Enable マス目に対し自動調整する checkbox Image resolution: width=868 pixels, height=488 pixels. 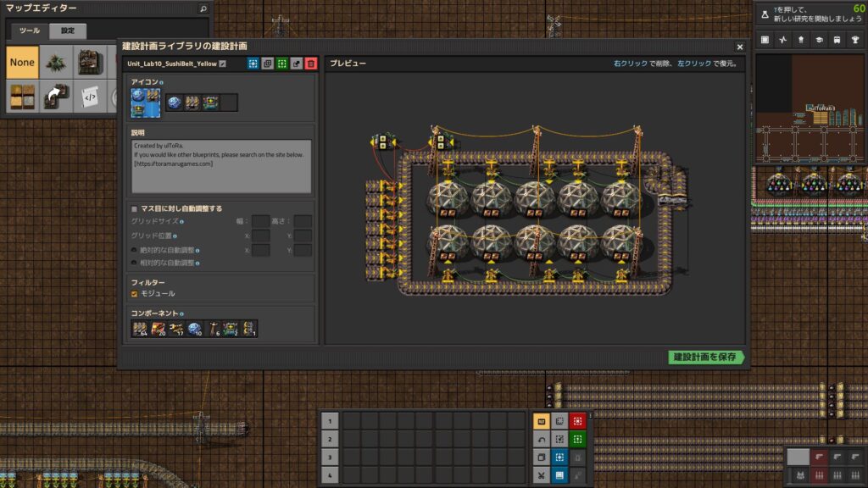[134, 208]
